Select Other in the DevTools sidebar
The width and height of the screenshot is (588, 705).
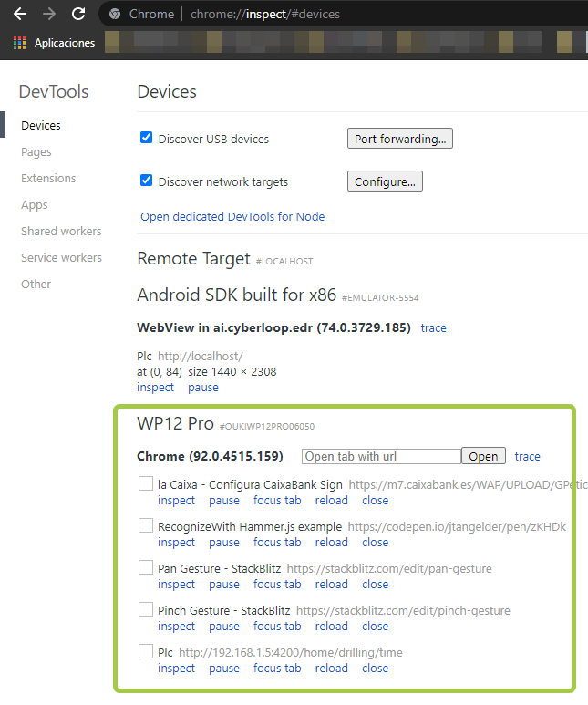click(x=36, y=285)
